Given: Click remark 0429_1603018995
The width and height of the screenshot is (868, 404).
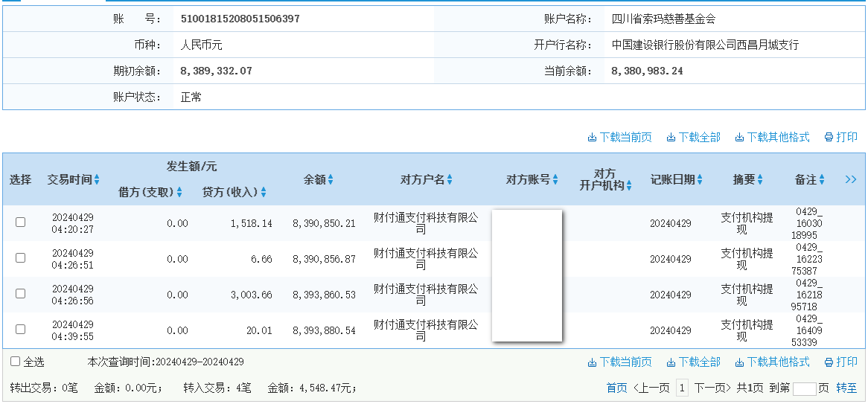Looking at the screenshot, I should point(808,223).
